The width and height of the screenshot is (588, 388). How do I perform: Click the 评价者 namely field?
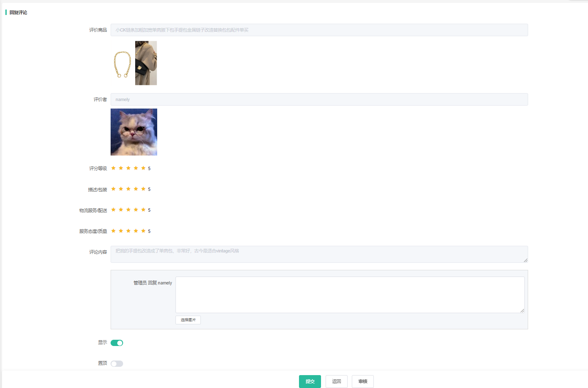[x=319, y=99]
